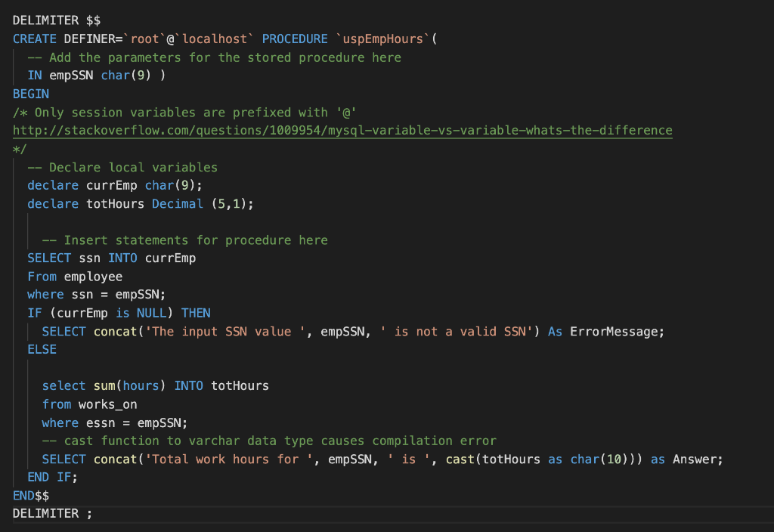
Task: Click the line 'where ssn = empSSN;'
Action: click(97, 295)
